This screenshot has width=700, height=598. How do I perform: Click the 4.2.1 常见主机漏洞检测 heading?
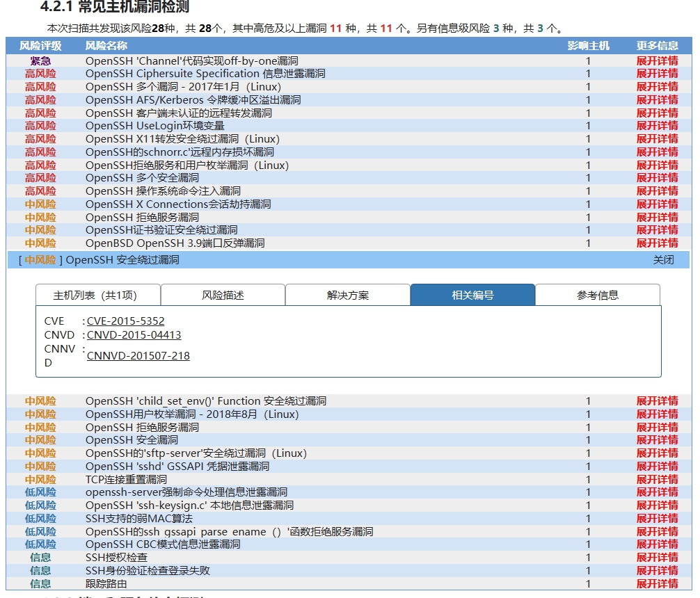click(x=115, y=7)
